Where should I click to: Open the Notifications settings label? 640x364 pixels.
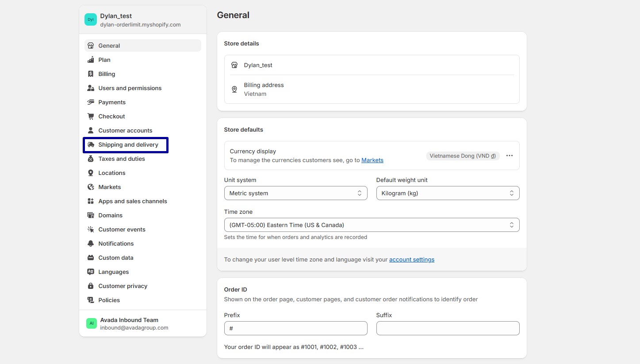pos(116,243)
